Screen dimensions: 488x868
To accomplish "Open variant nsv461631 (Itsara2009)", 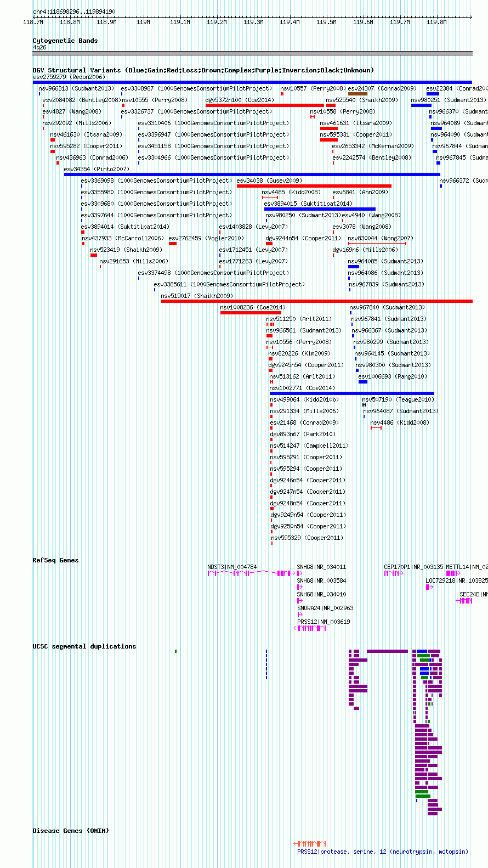I will click(x=355, y=123).
